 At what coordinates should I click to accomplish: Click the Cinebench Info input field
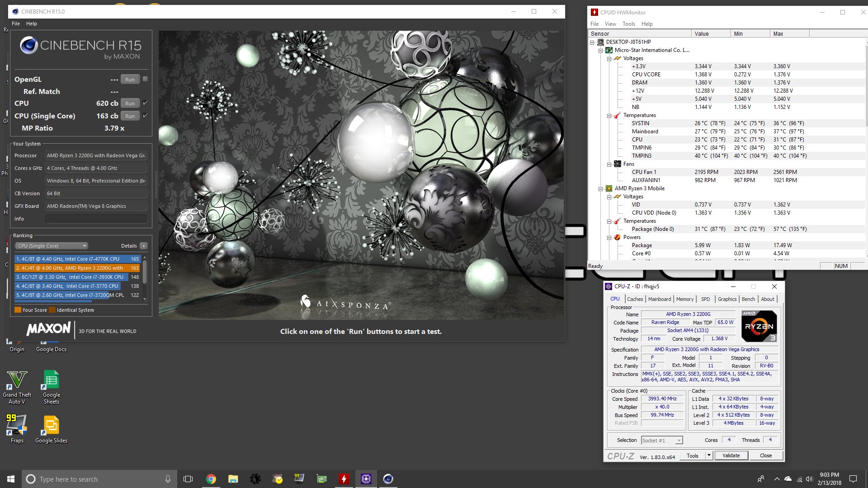pyautogui.click(x=96, y=219)
